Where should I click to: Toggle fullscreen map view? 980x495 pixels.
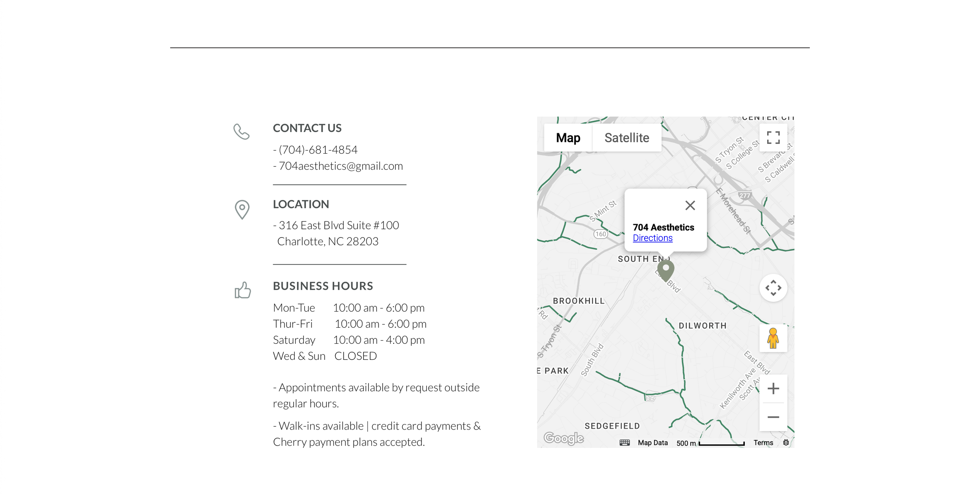(x=773, y=138)
